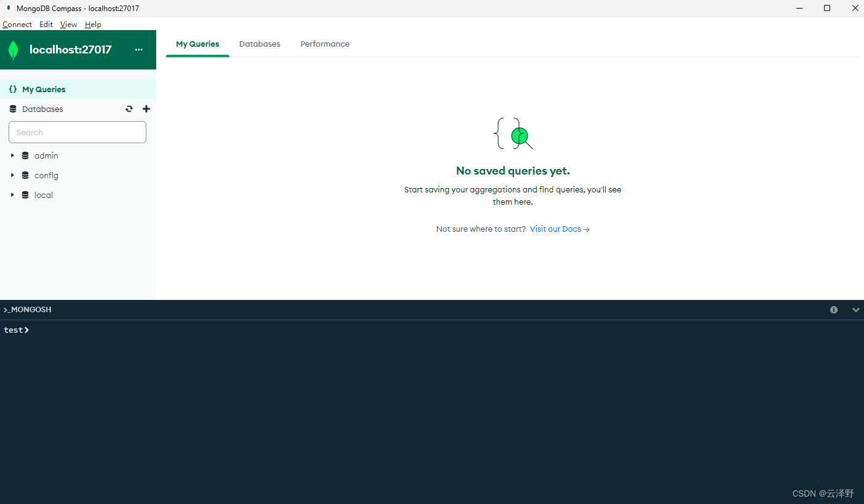Open the View menu
This screenshot has width=864, height=504.
pos(69,25)
